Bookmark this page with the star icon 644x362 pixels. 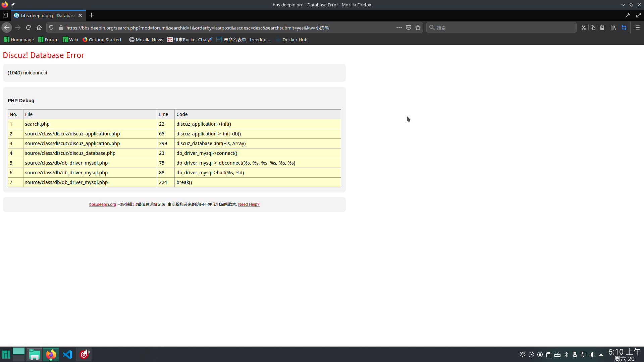tap(418, 27)
